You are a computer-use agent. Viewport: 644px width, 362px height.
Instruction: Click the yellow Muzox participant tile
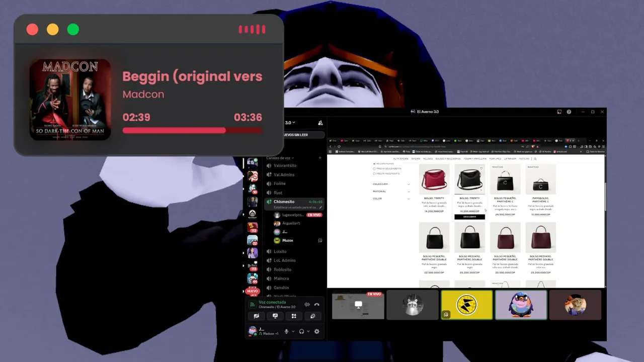[467, 305]
